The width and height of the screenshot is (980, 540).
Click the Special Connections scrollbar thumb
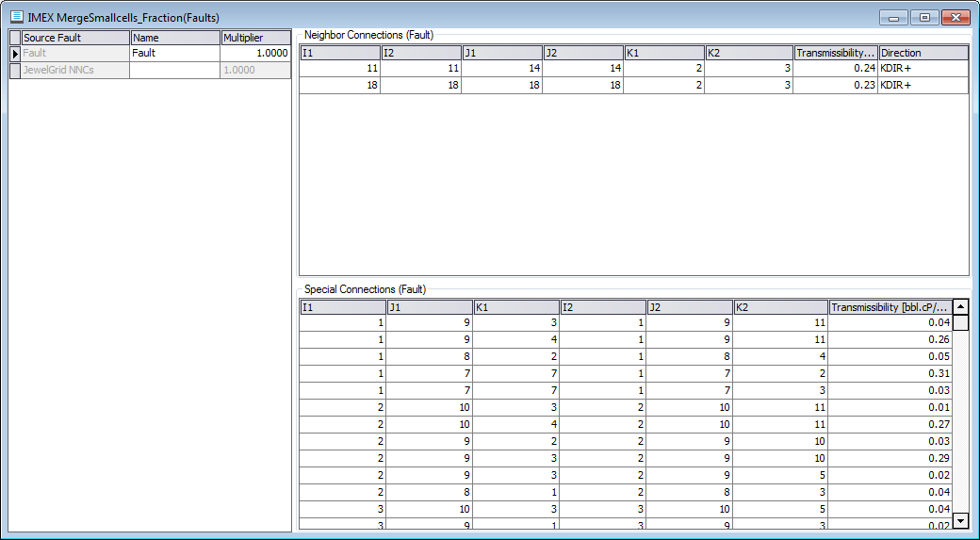click(x=960, y=323)
